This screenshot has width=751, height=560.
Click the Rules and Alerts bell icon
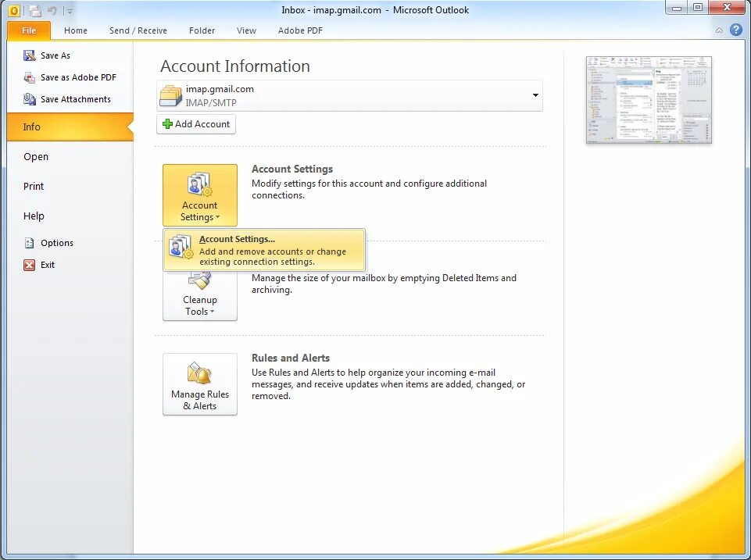coord(200,373)
